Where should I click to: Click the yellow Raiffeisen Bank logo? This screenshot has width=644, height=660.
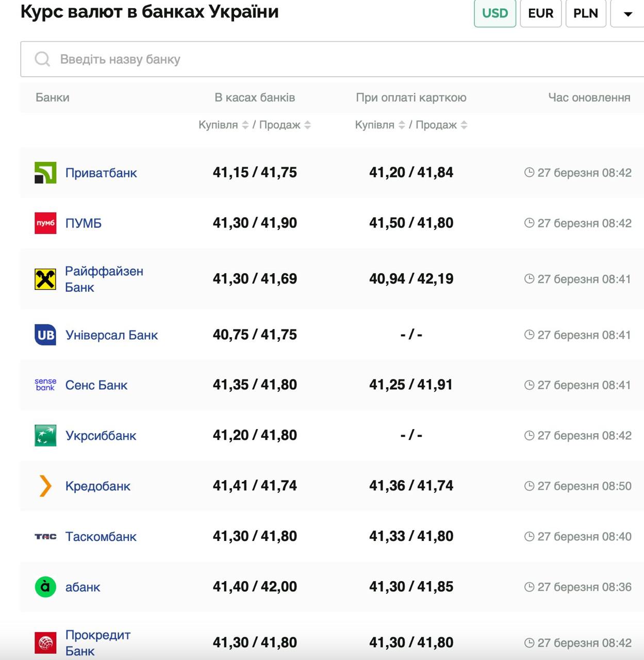[x=45, y=279]
